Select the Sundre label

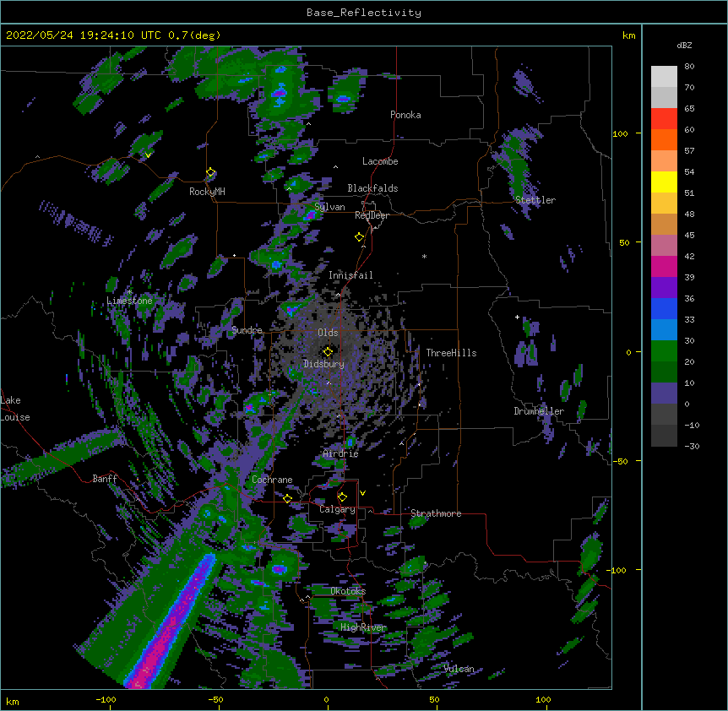(247, 330)
